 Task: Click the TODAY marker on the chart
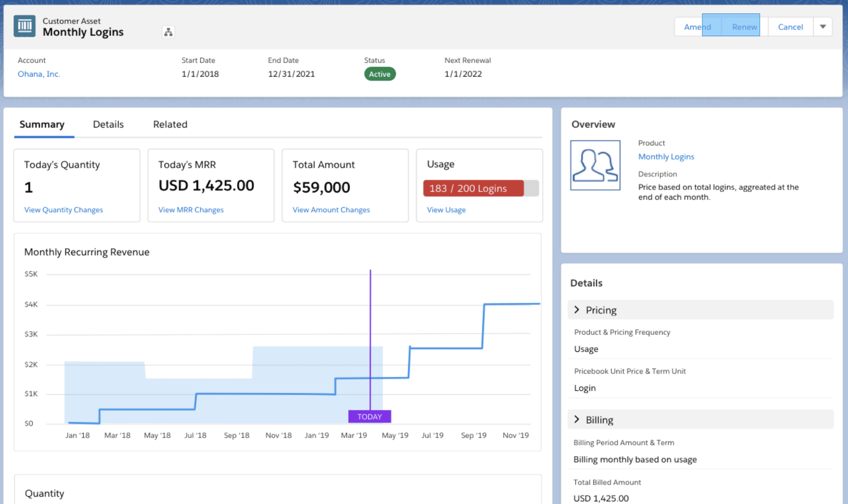pyautogui.click(x=369, y=417)
